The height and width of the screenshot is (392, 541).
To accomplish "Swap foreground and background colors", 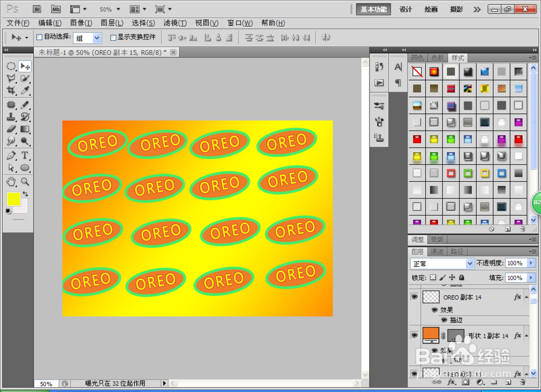I will tap(25, 194).
